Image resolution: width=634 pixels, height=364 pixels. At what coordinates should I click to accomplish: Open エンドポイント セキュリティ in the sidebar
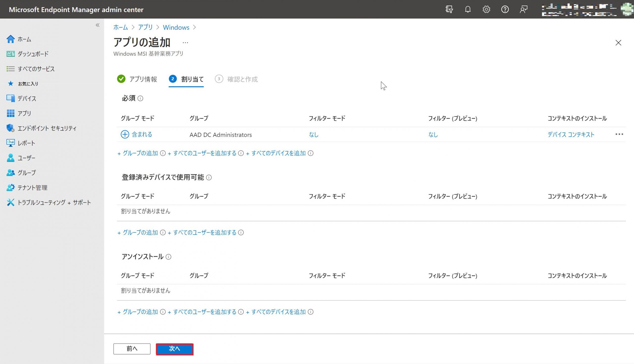click(47, 128)
